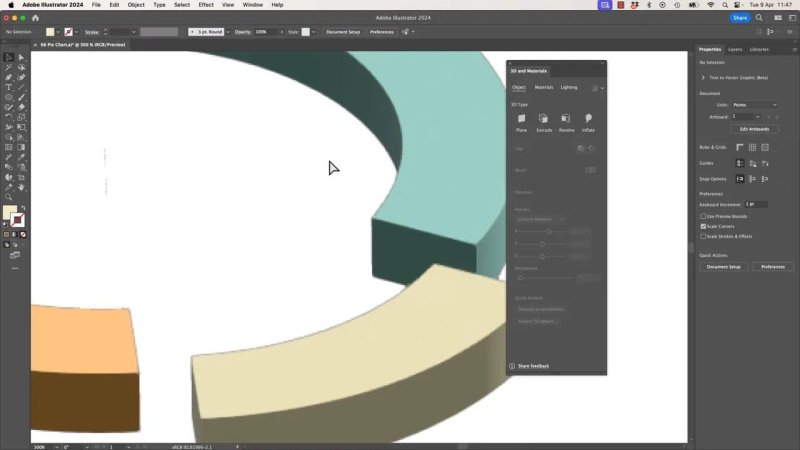Select the Shape Builder tool
Screen dimensions: 800x450
tap(9, 137)
